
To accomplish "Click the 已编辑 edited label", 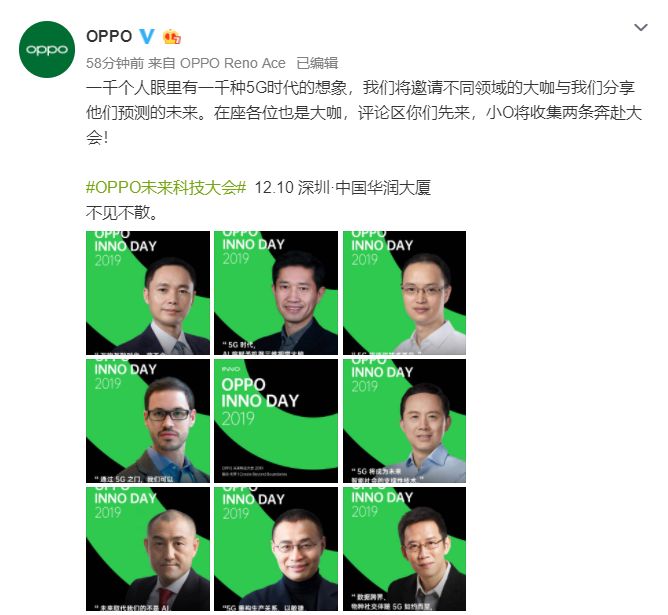I will (x=317, y=63).
